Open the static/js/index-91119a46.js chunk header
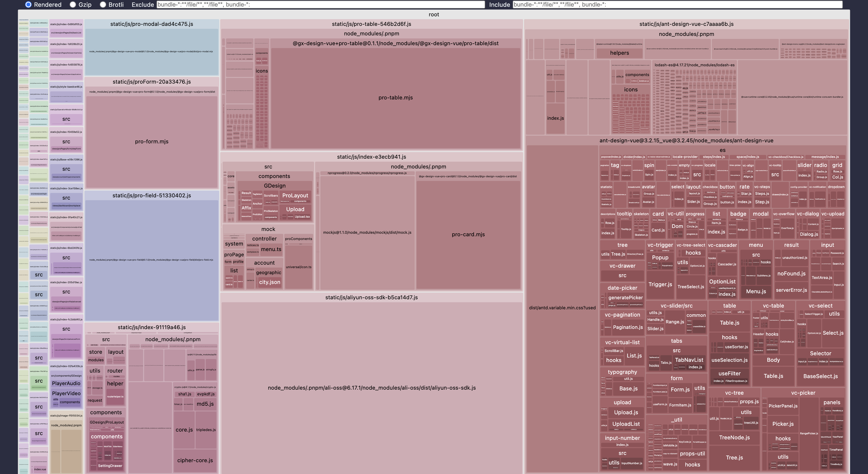Image resolution: width=868 pixels, height=474 pixels. 152,327
